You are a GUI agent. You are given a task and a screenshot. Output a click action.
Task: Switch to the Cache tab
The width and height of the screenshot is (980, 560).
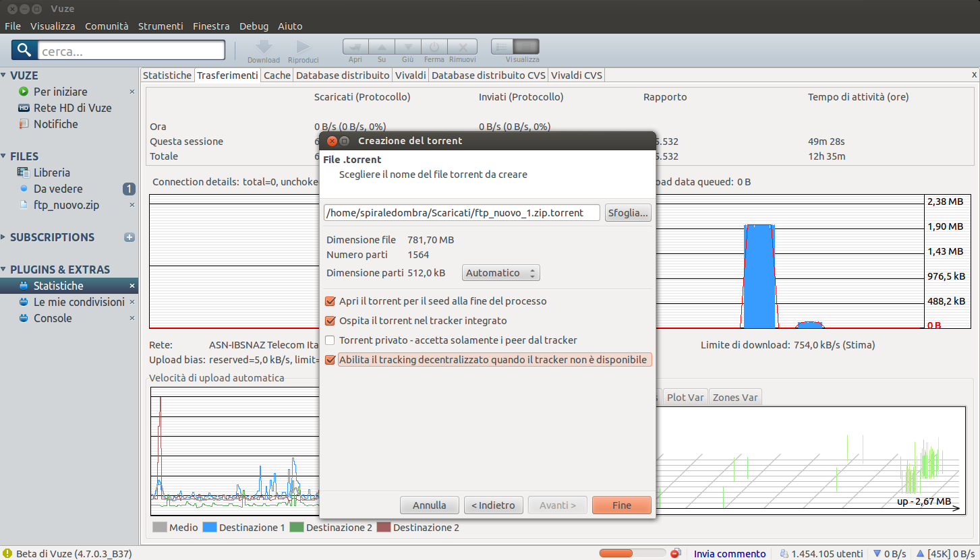pos(277,75)
